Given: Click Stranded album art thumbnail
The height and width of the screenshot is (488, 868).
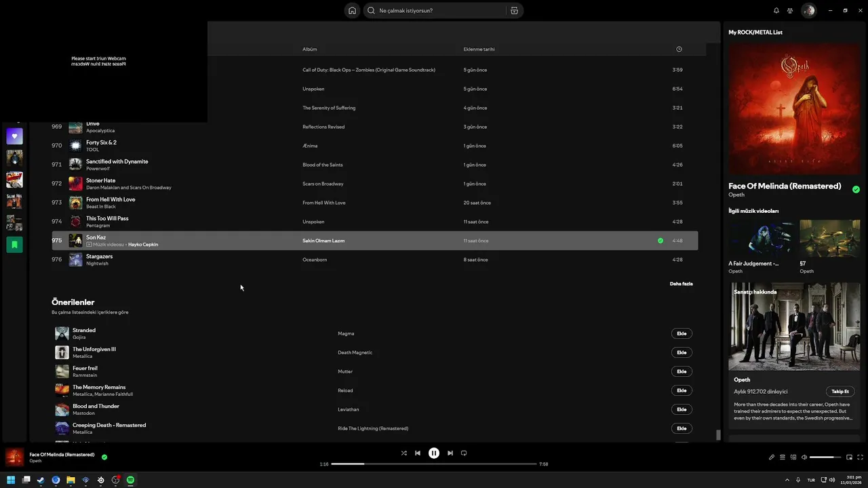Looking at the screenshot, I should (x=62, y=333).
